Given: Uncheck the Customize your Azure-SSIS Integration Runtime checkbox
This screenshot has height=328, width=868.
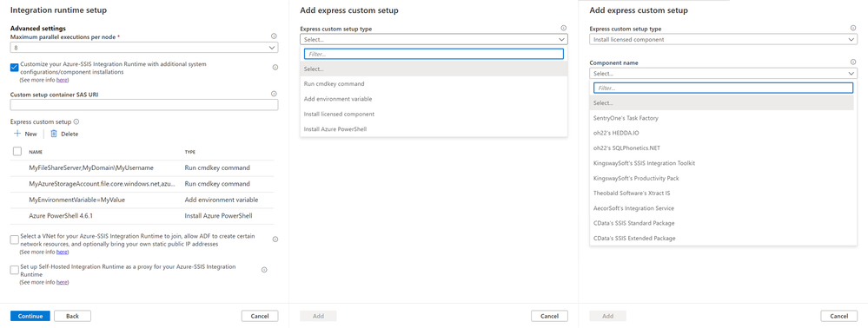Looking at the screenshot, I should (x=15, y=68).
